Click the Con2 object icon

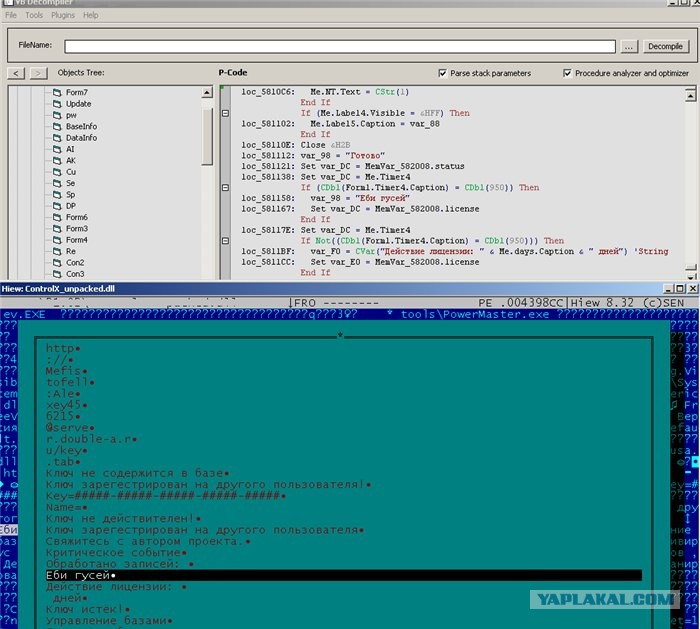pos(58,262)
